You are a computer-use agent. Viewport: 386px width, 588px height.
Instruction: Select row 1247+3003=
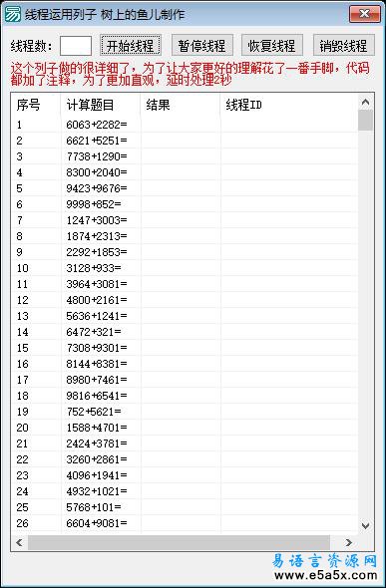click(185, 220)
